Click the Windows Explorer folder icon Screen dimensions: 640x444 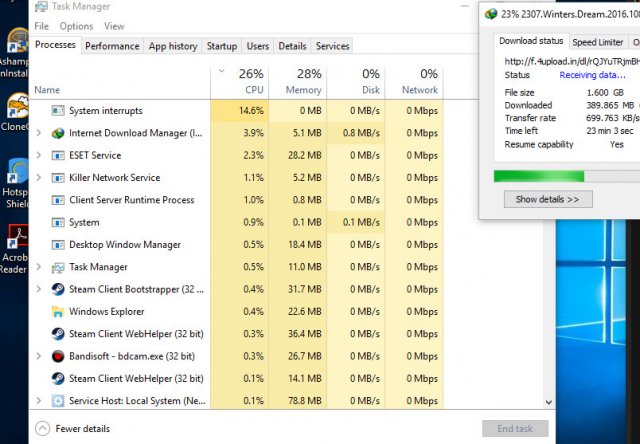click(58, 312)
